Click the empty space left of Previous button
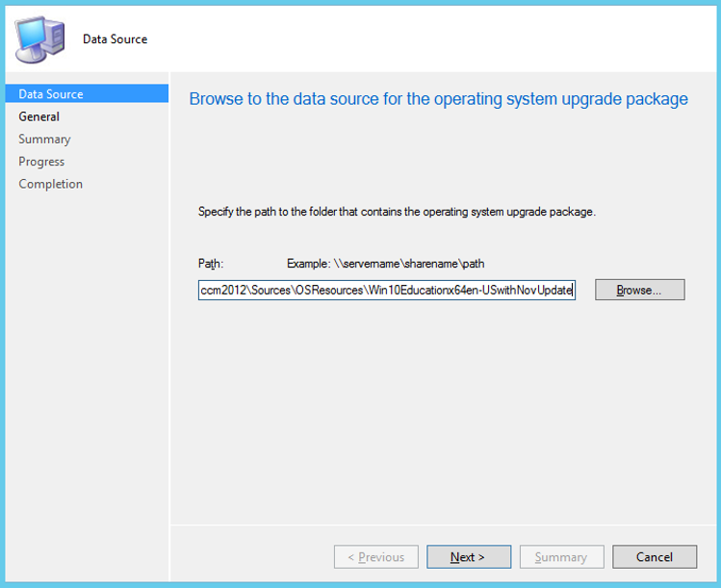Image resolution: width=721 pixels, height=588 pixels. [x=250, y=557]
